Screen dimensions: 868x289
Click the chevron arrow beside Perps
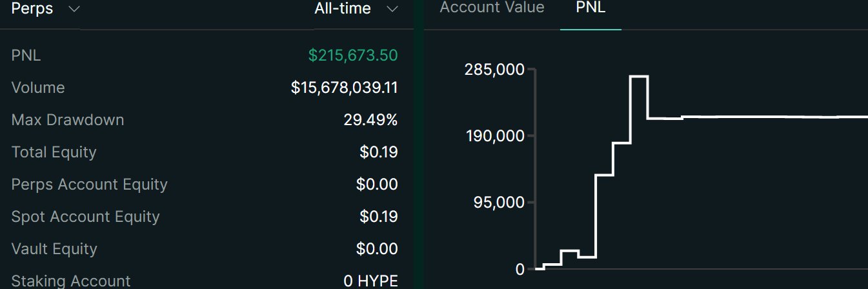coord(74,9)
